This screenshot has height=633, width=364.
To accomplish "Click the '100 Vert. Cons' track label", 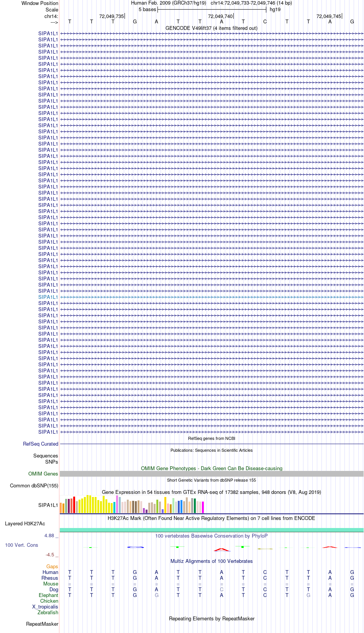I will pos(21,545).
